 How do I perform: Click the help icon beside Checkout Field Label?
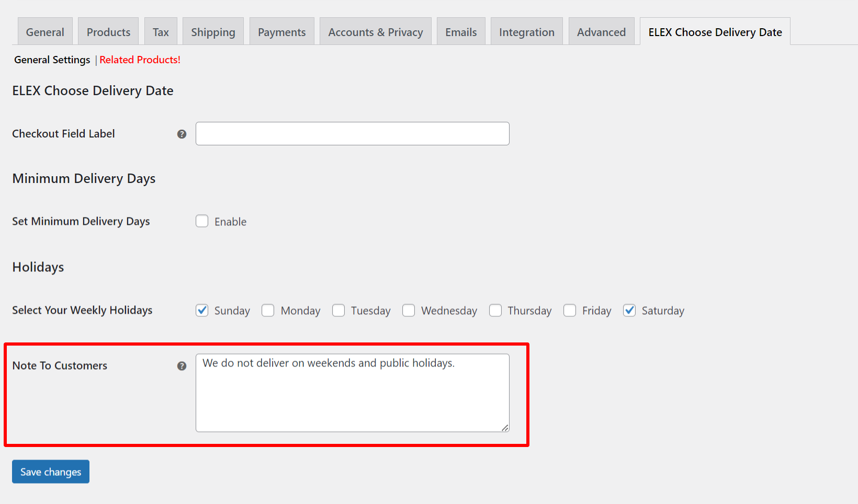pos(182,134)
